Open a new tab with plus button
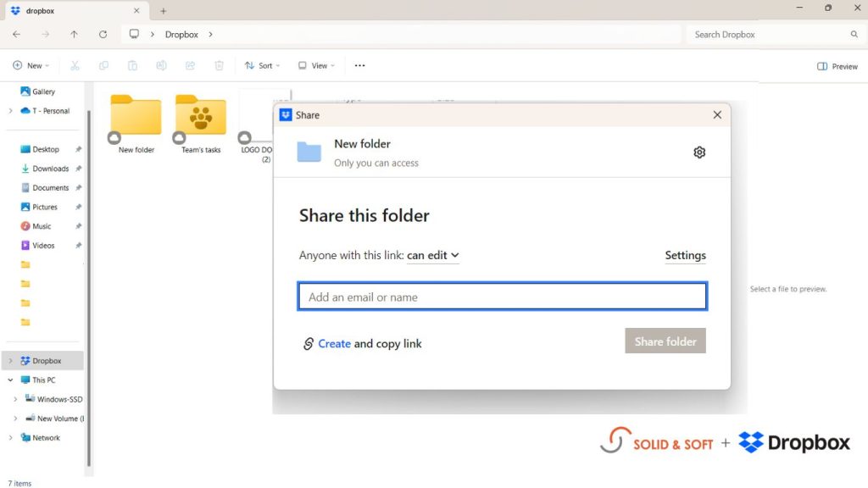The width and height of the screenshot is (868, 488). [164, 11]
